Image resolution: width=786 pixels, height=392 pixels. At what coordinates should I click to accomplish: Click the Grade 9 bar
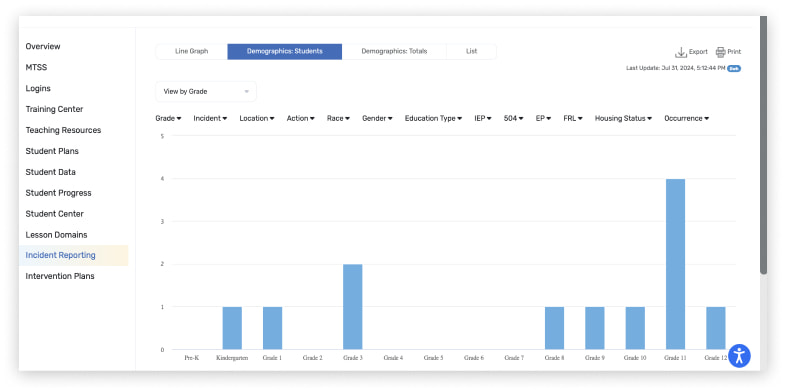tap(595, 328)
